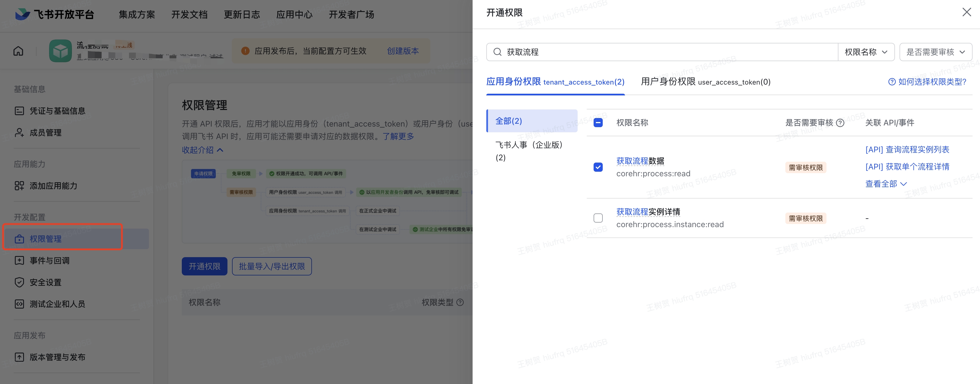980x384 pixels.
Task: Switch to 应用身份权限 tenant_access_token tab
Action: (555, 81)
